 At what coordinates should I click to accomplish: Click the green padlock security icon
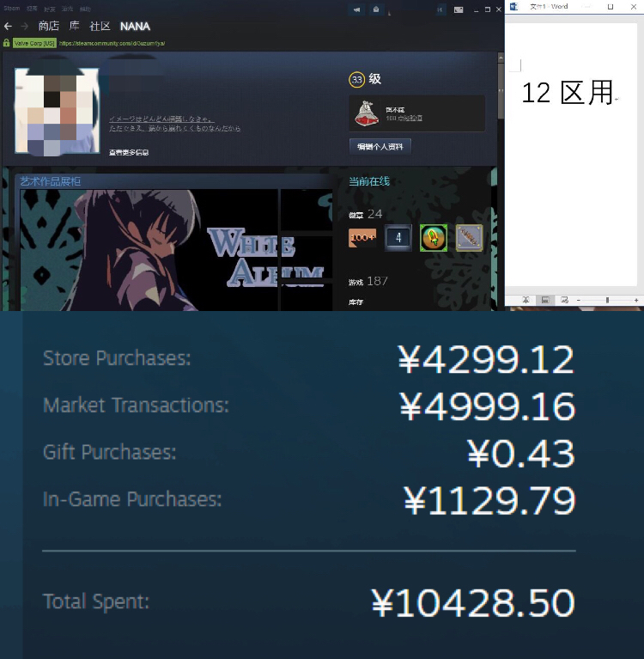click(x=6, y=43)
